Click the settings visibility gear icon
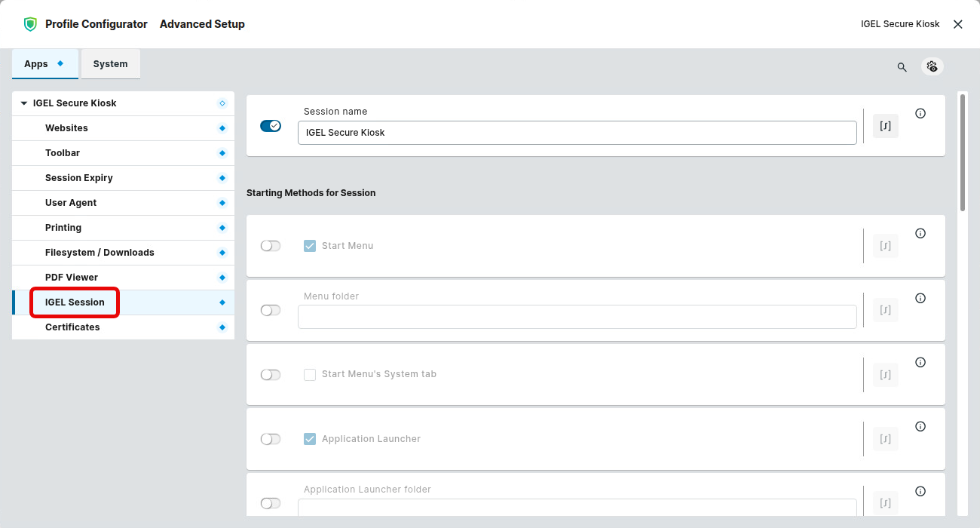This screenshot has width=980, height=528. pos(933,66)
